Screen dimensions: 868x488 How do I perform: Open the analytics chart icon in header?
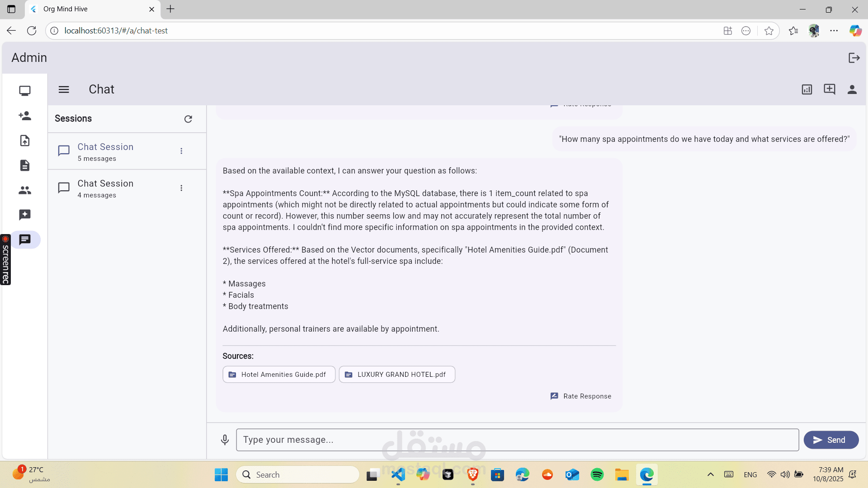click(807, 89)
